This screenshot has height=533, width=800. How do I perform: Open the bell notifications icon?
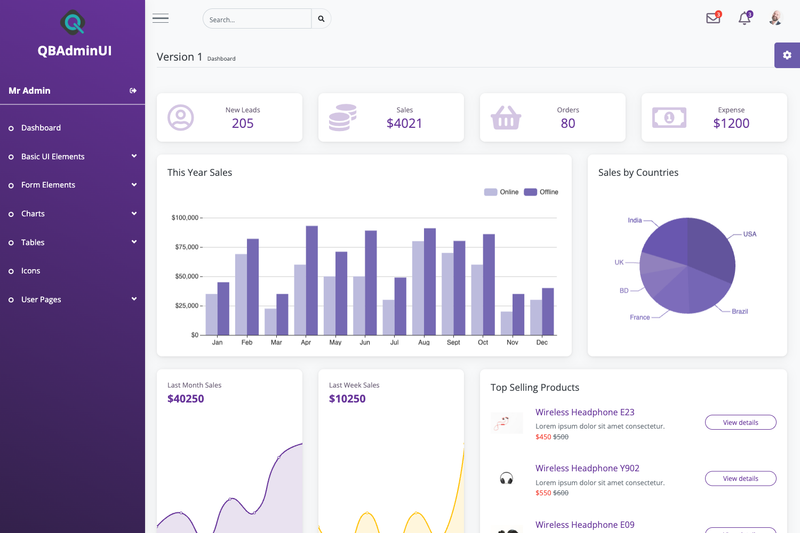coord(745,18)
